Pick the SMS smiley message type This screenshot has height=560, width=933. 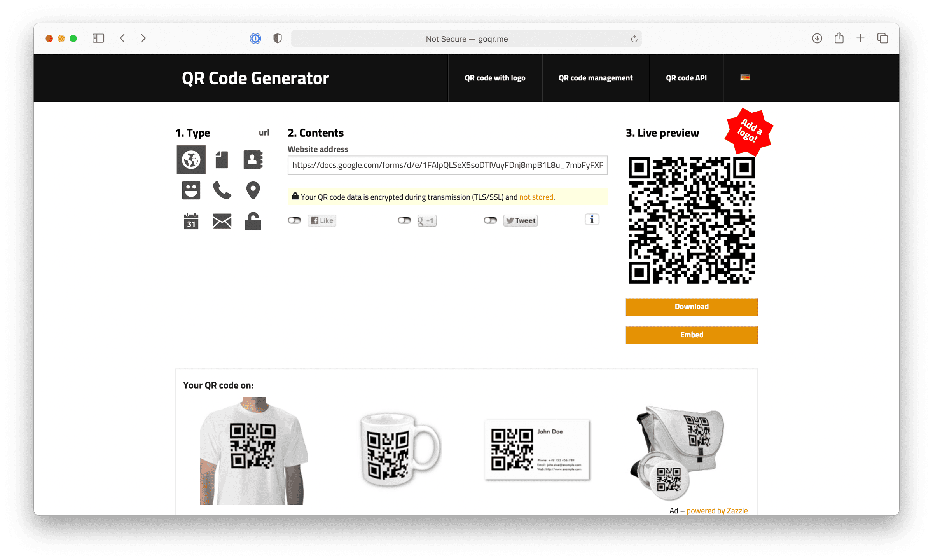191,190
